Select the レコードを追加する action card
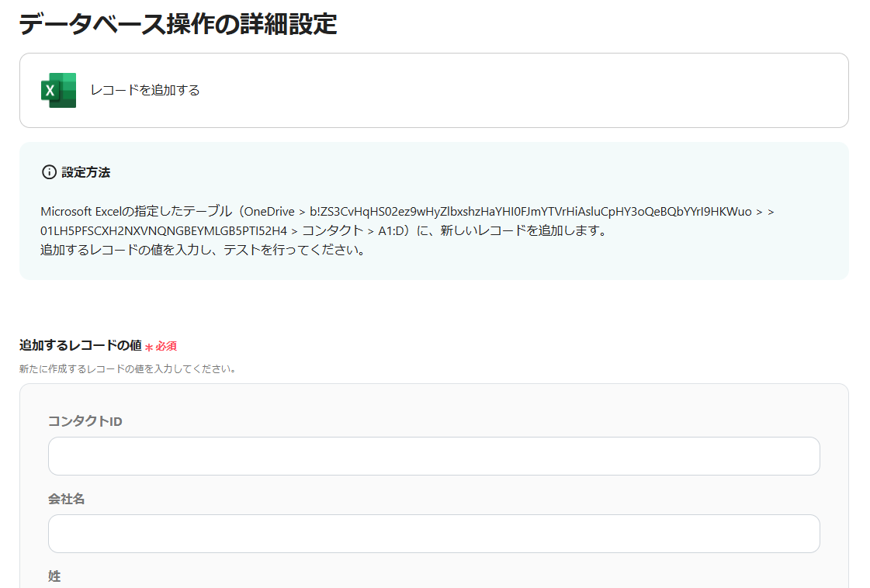This screenshot has width=870, height=588. [434, 91]
